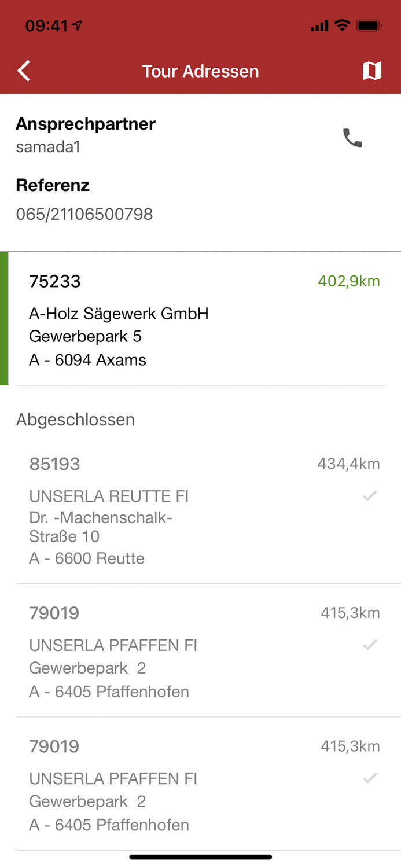The image size is (401, 868).
Task: Tap the checkmark next to UNSERLA REUTTE FI
Action: 369,495
